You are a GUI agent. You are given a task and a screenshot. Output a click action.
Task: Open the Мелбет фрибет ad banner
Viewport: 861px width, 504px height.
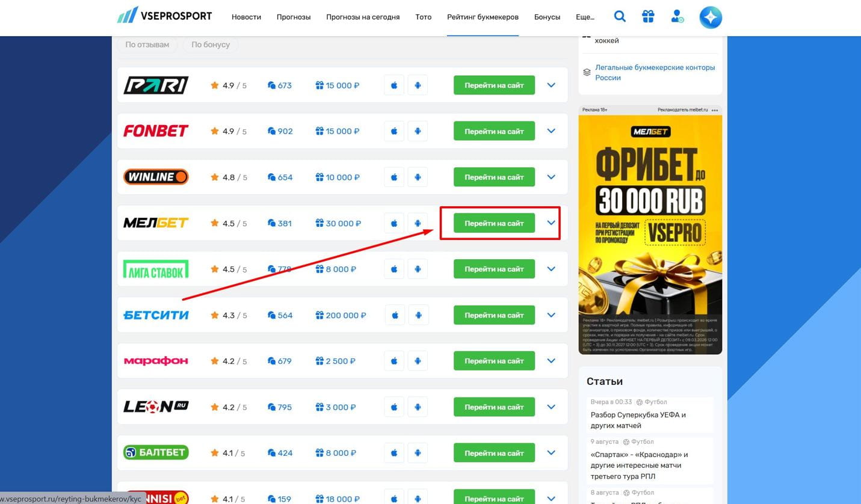pos(650,235)
